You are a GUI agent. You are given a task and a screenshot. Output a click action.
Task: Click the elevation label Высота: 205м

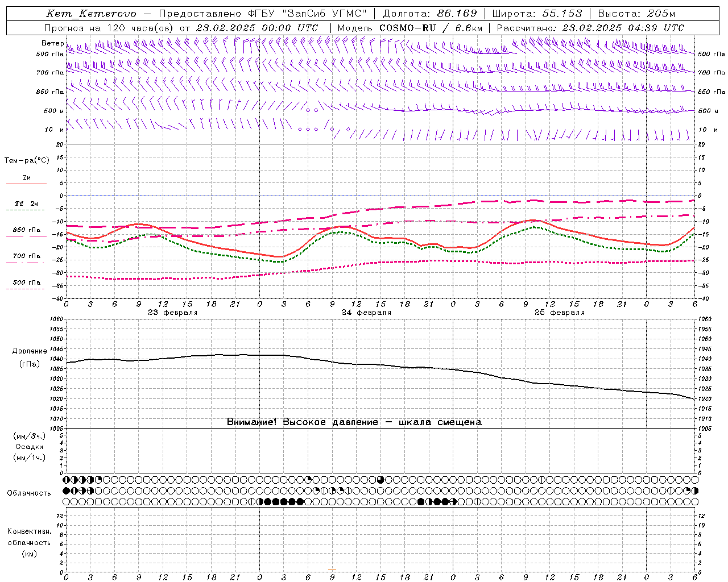pos(637,14)
